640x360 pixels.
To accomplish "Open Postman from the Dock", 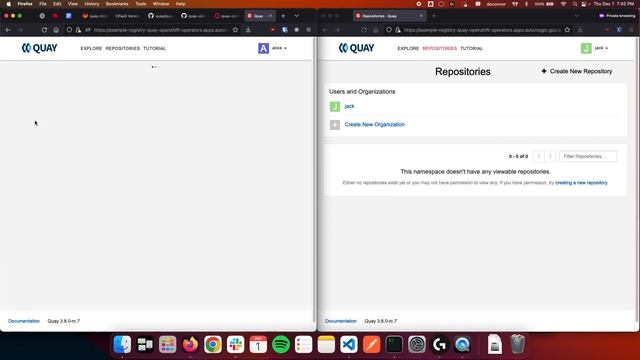I will point(371,344).
